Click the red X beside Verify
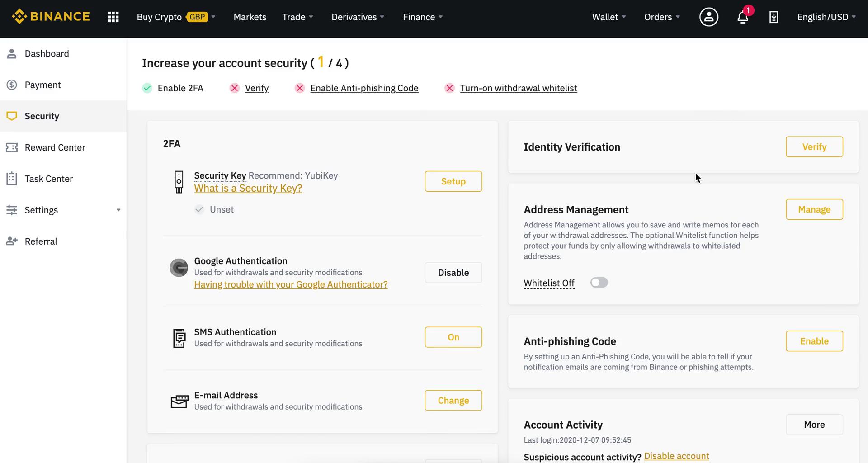Viewport: 868px width, 463px height. point(235,88)
